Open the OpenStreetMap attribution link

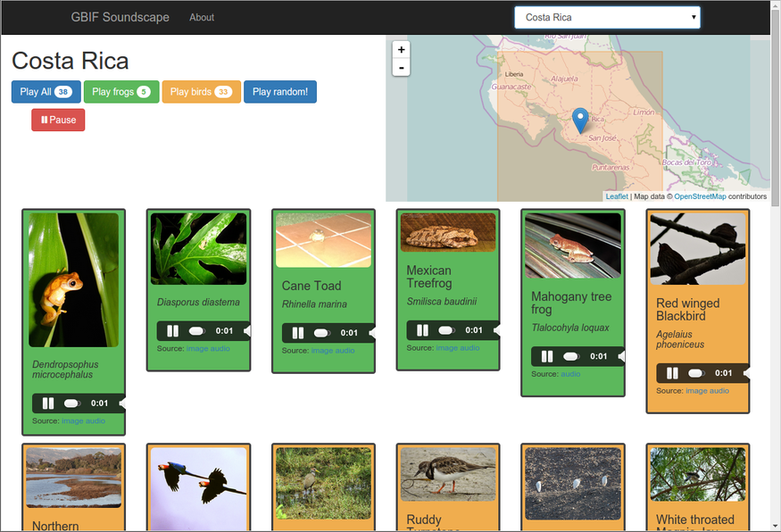[700, 196]
